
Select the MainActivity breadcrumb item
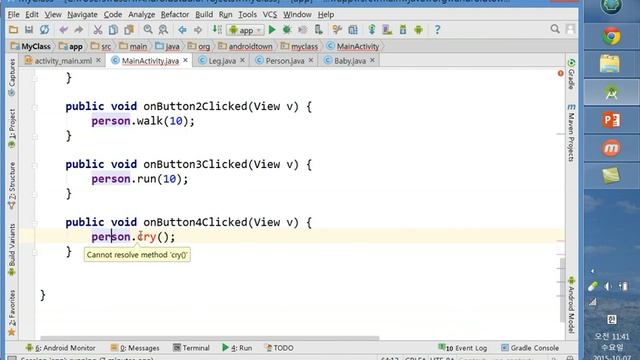(x=353, y=47)
